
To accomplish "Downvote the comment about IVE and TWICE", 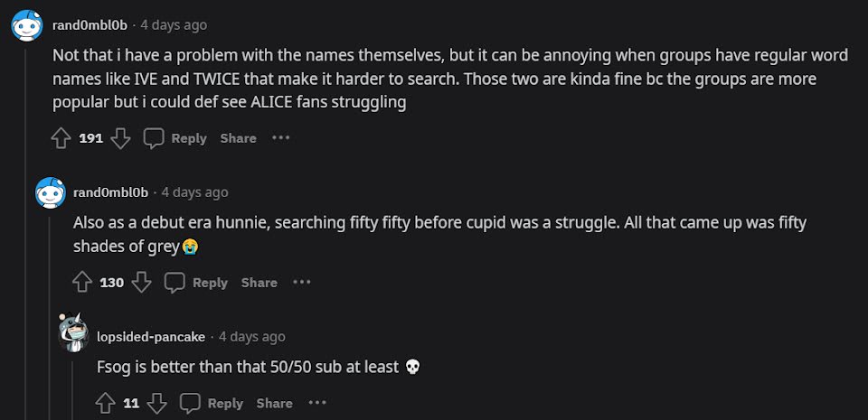I will [120, 138].
